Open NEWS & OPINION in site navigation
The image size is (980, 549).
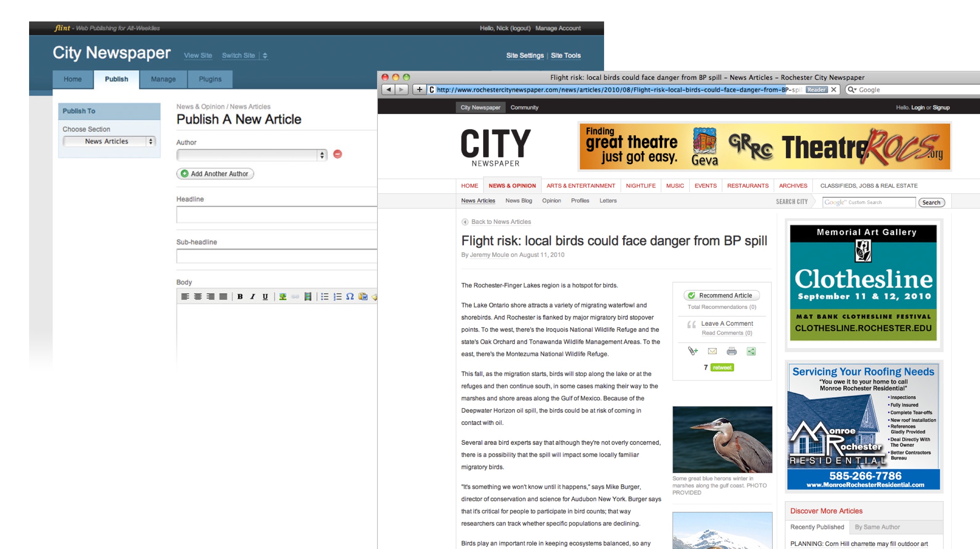(x=512, y=186)
